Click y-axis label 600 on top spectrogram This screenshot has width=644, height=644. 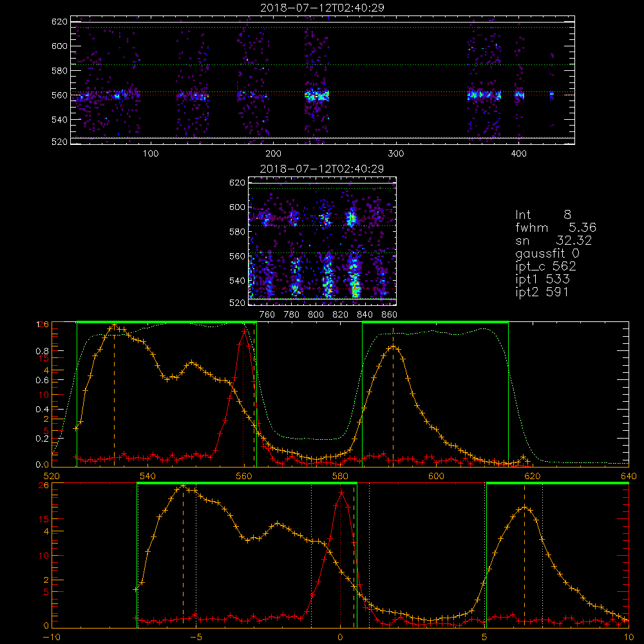[59, 46]
